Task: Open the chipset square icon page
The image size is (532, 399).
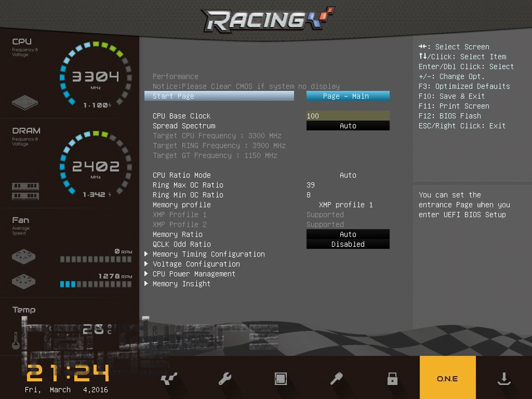Action: point(280,378)
